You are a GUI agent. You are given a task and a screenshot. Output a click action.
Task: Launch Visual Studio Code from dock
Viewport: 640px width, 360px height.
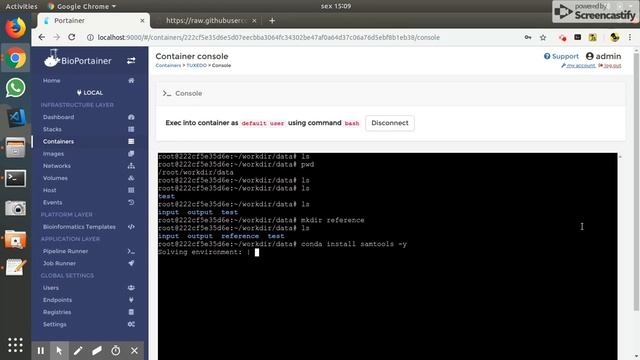click(16, 118)
